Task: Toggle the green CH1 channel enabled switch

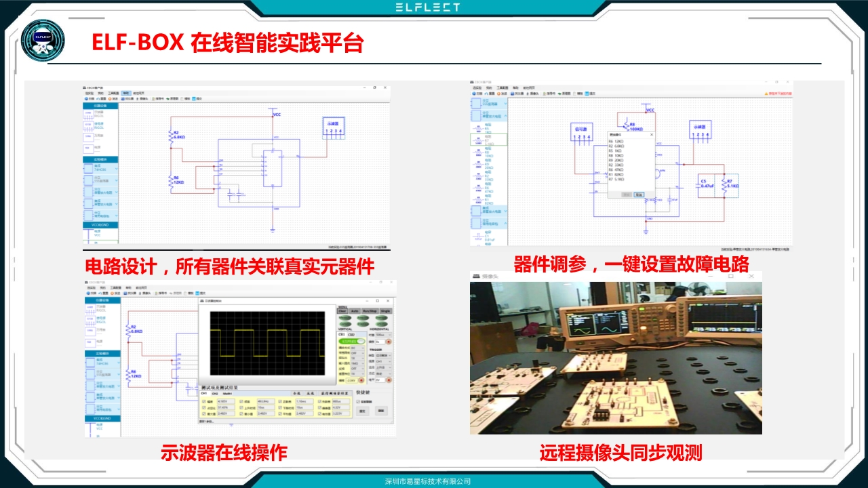Action: pos(352,341)
